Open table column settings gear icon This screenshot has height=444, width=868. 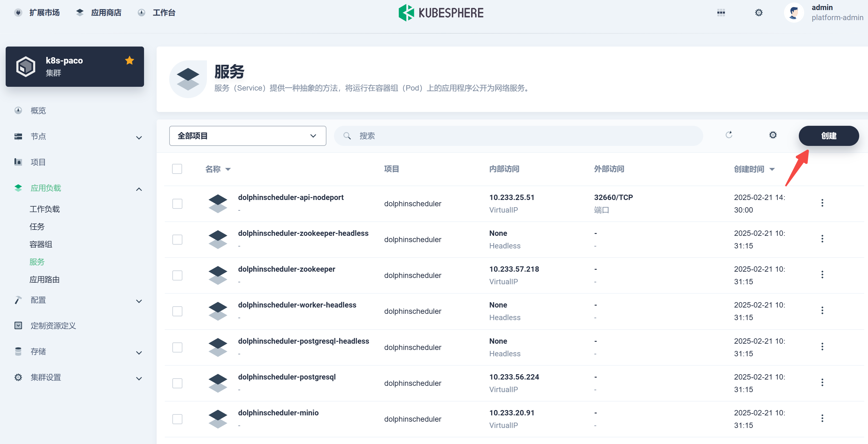pos(773,135)
